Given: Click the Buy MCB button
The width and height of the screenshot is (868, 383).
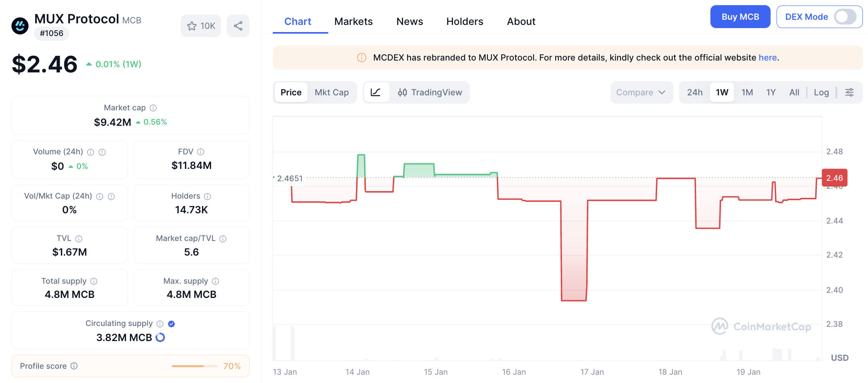Looking at the screenshot, I should pyautogui.click(x=740, y=17).
